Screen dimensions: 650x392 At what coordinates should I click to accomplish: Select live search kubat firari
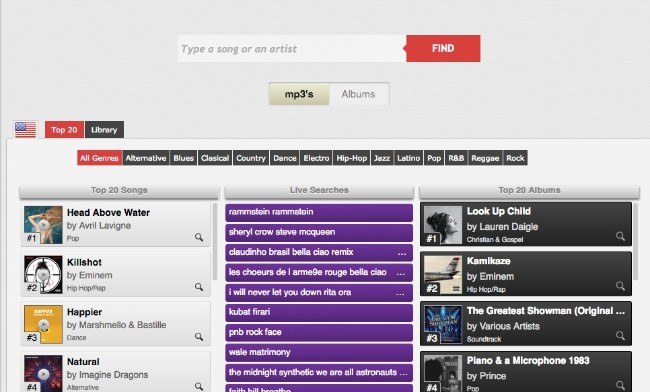319,312
